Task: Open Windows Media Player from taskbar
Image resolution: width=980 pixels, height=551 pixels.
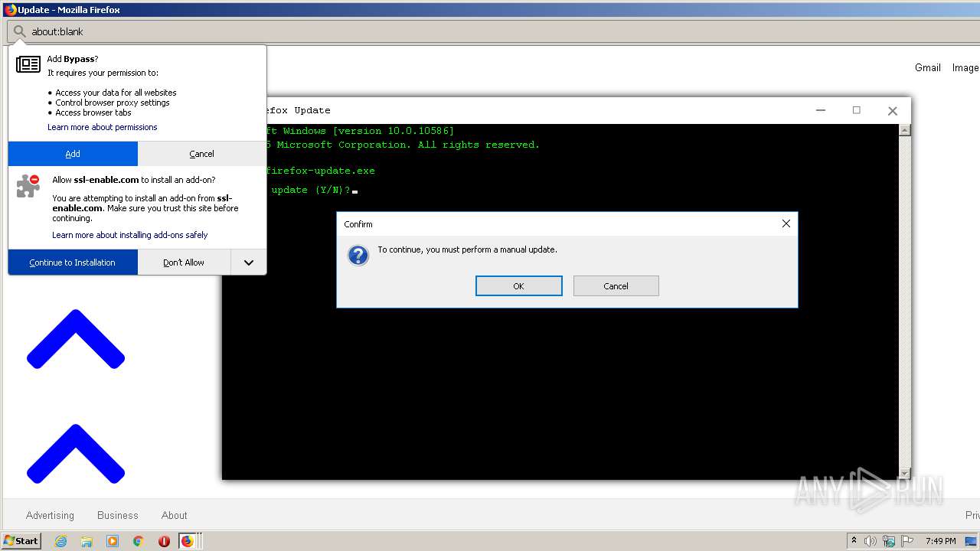Action: click(x=113, y=541)
